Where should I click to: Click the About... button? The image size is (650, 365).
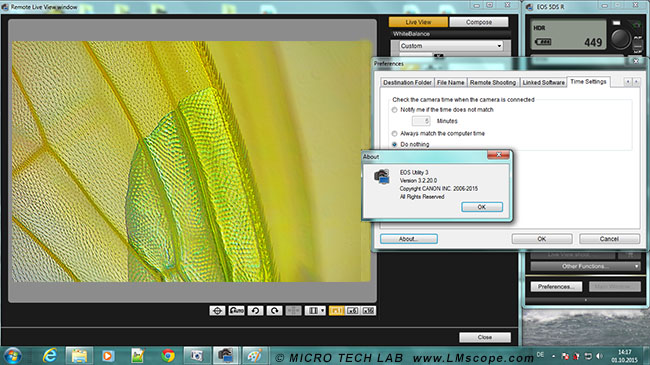(409, 239)
